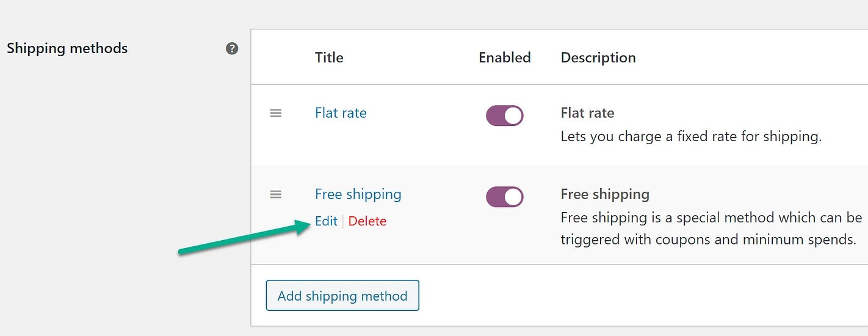
Task: Delete the Free shipping method
Action: (x=367, y=221)
